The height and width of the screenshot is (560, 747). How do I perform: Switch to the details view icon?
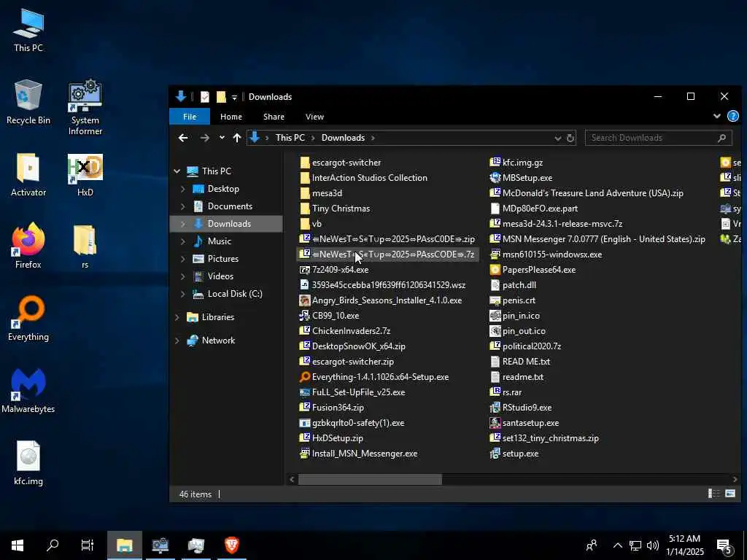pos(713,494)
